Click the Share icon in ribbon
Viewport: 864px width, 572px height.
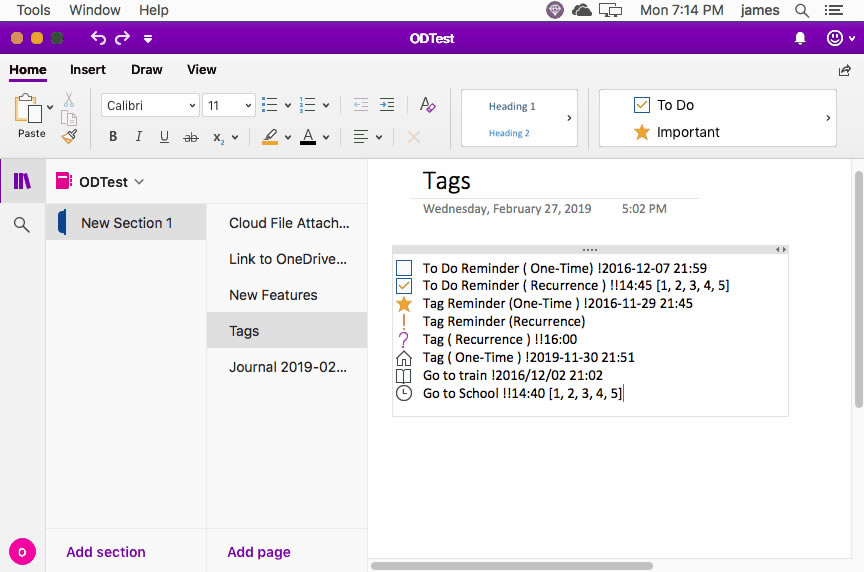[x=844, y=70]
